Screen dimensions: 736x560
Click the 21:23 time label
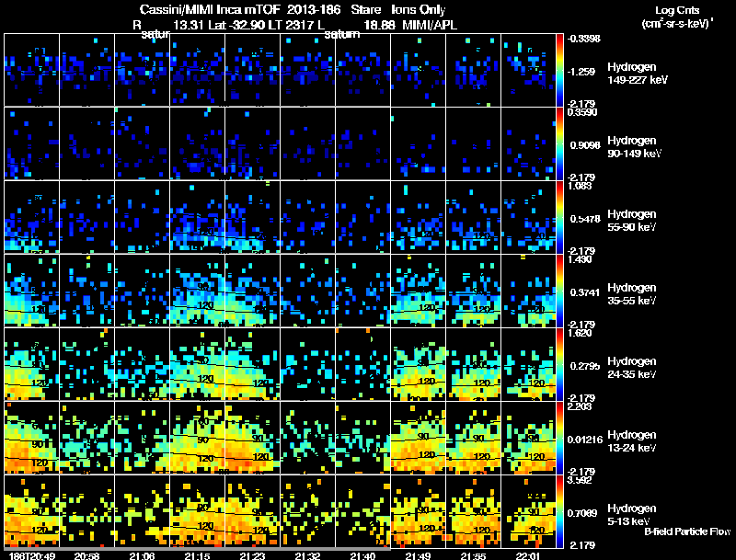point(252,555)
